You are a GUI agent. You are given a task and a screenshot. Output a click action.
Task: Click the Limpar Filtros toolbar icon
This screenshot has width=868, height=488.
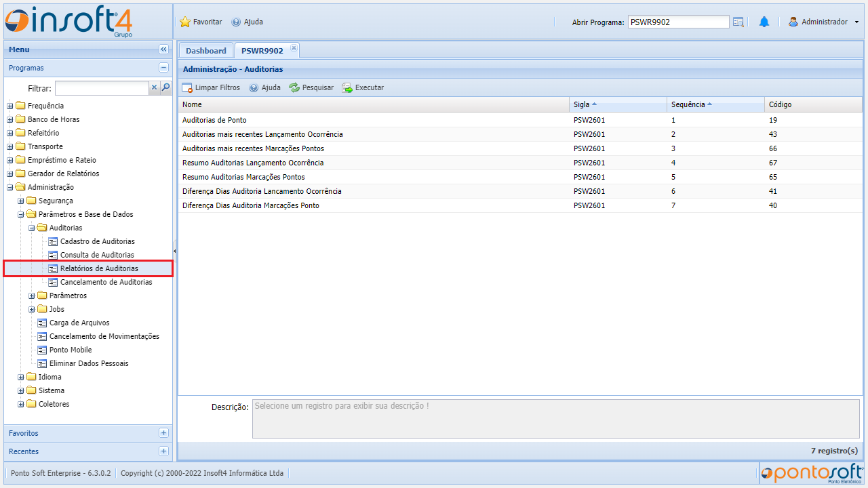pyautogui.click(x=187, y=88)
